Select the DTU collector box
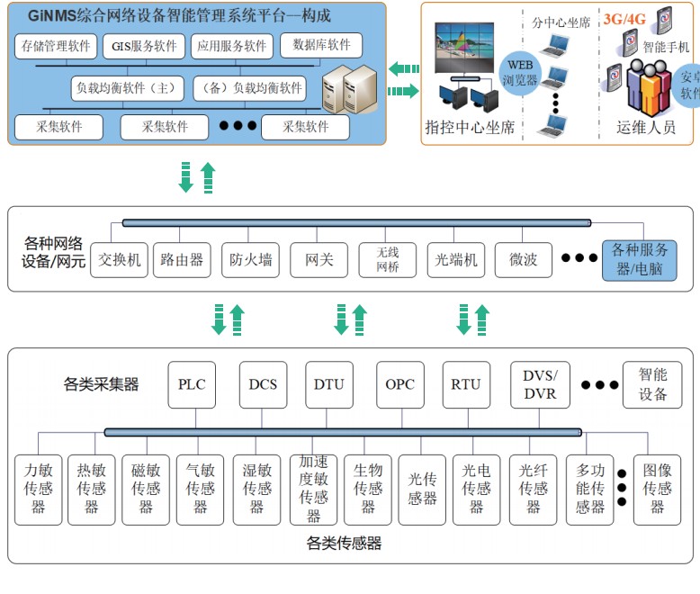The image size is (700, 594). click(x=329, y=384)
